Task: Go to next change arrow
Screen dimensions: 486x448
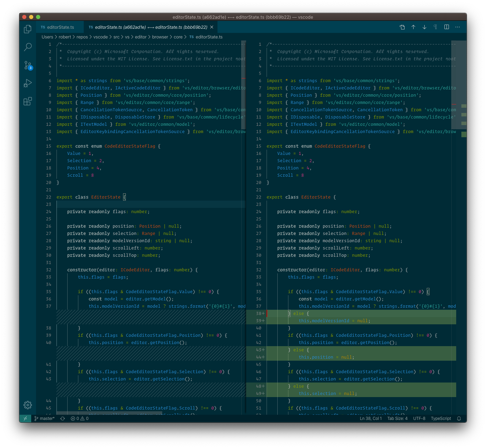Action: coord(424,27)
